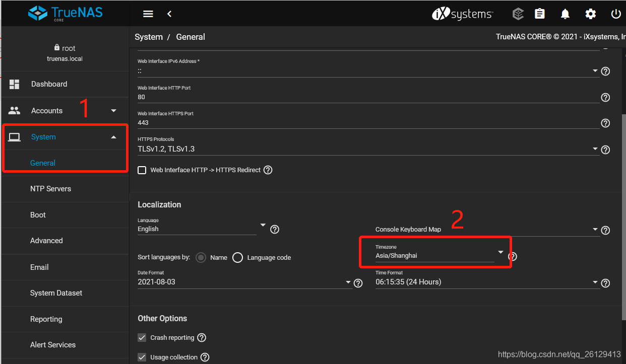Show help for Usage collection
Viewport: 626px width, 364px height.
(205, 357)
